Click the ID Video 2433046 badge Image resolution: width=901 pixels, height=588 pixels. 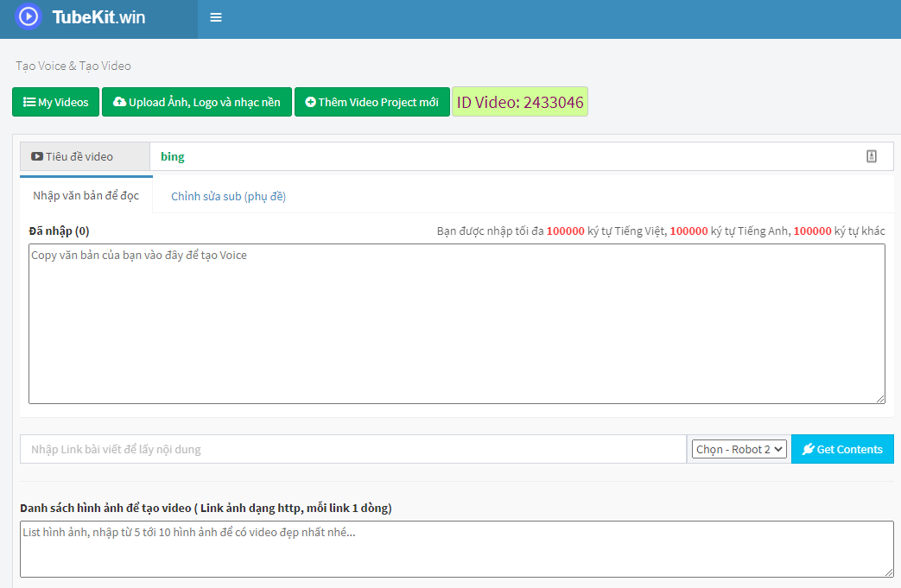pyautogui.click(x=520, y=103)
